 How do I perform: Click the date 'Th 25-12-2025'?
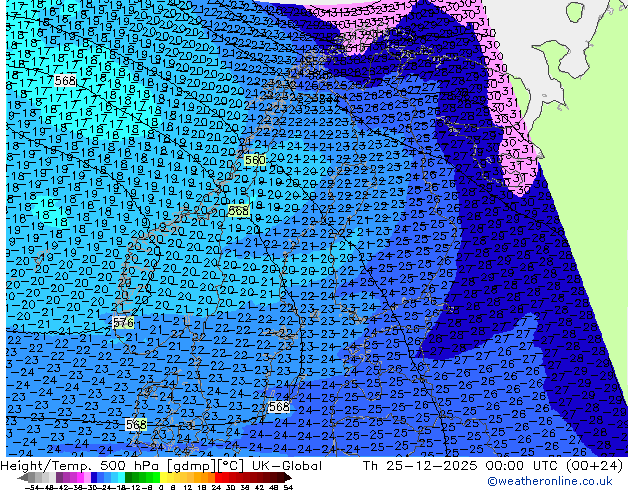[420, 466]
